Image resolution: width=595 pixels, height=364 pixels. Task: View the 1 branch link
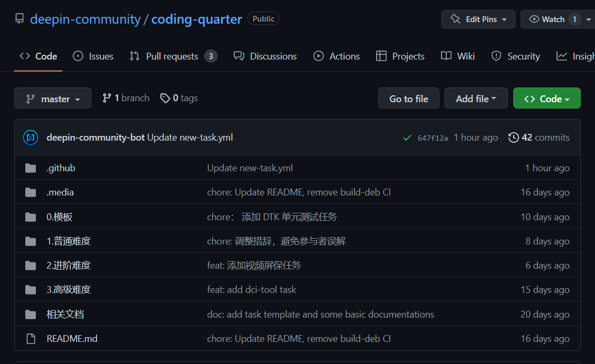pyautogui.click(x=126, y=98)
